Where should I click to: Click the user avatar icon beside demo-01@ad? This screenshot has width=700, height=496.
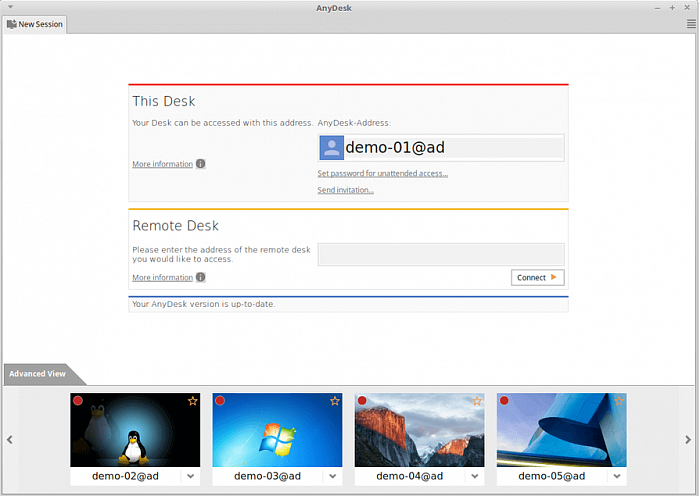tap(331, 148)
